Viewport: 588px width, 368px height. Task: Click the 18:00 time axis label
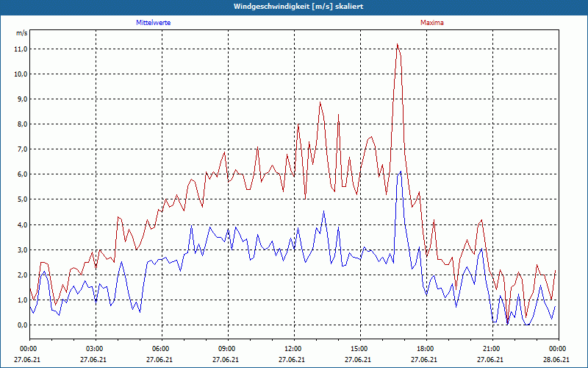[x=426, y=349]
